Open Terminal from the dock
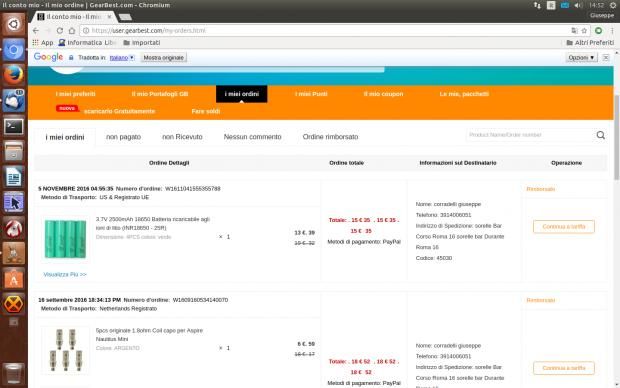The width and height of the screenshot is (620, 388). 13,126
